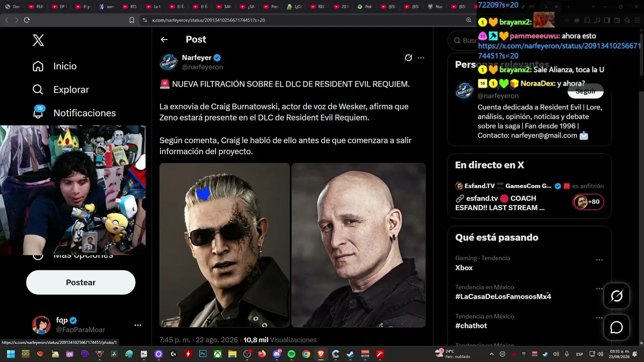The height and width of the screenshot is (362, 644).
Task: Expand the system tray hidden icons chevron
Action: coord(492,354)
